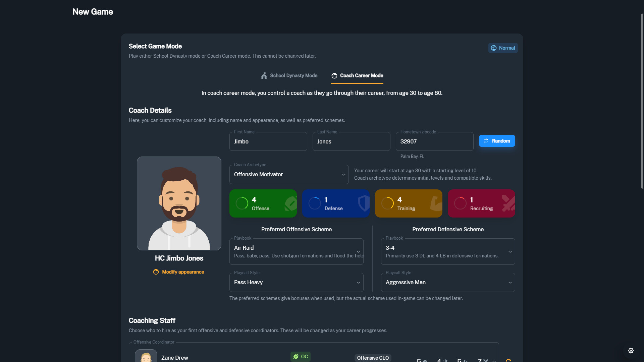Viewport: 644px width, 362px height.
Task: Click the Offense rating progress ring
Action: (x=242, y=203)
